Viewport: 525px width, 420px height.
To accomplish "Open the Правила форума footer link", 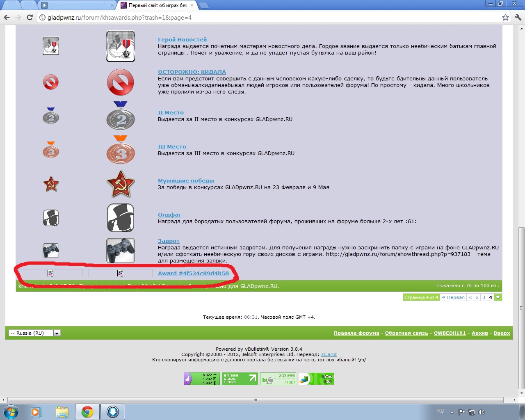I will point(356,333).
